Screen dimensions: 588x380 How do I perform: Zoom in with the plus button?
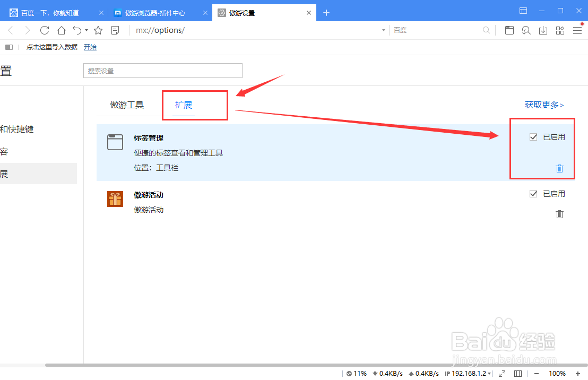point(578,374)
